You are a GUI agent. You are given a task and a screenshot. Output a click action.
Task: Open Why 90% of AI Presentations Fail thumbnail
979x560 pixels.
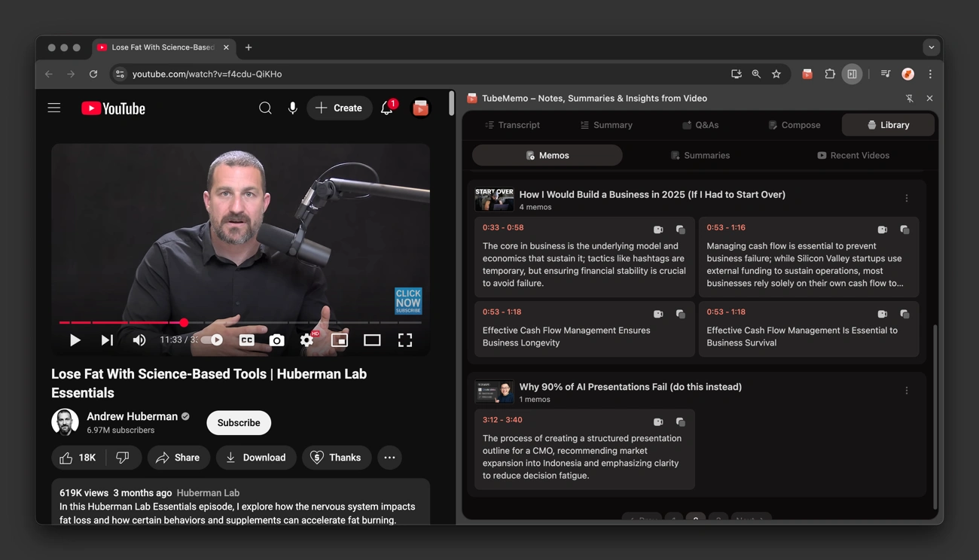point(495,392)
